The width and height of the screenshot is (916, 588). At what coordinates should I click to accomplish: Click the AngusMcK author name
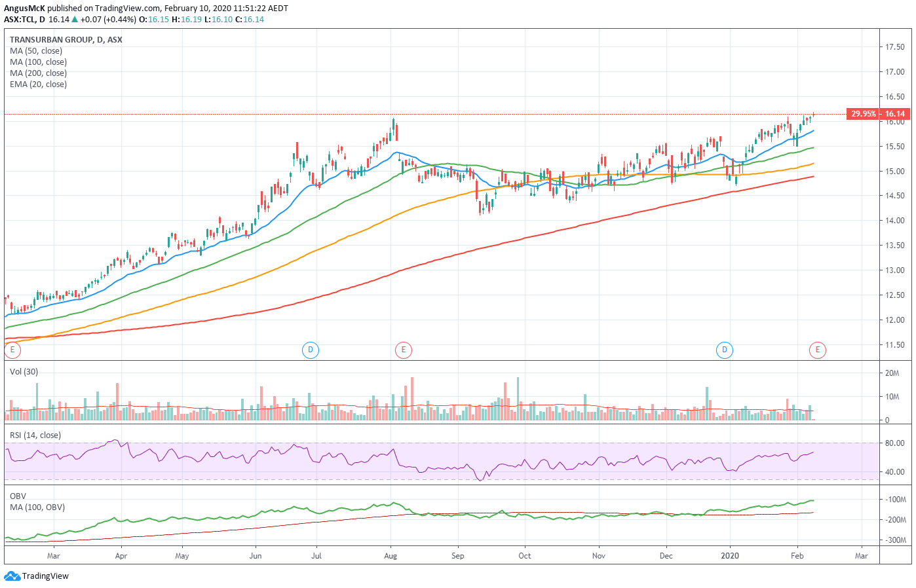click(x=25, y=9)
